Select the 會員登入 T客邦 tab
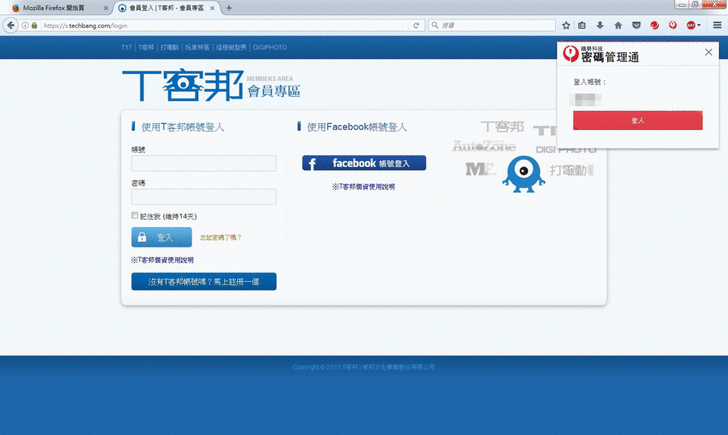The image size is (728, 435). 166,8
